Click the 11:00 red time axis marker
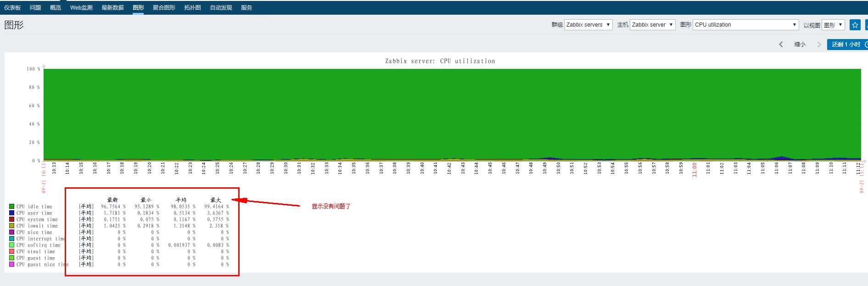 (x=694, y=169)
